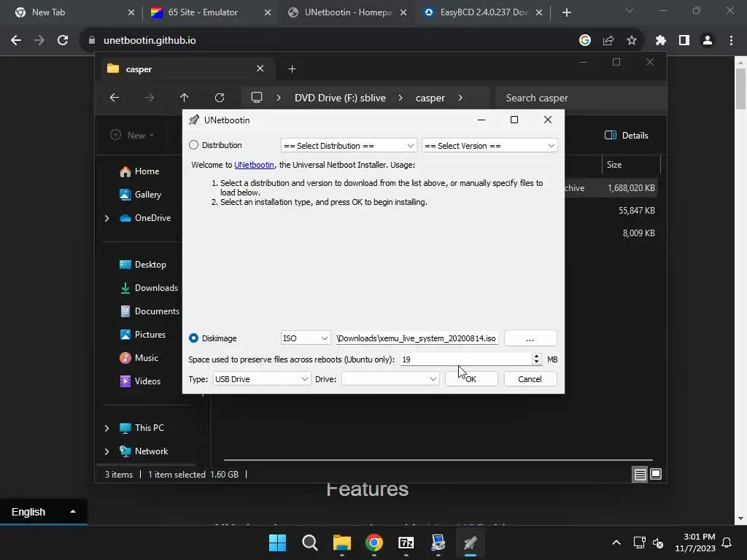Open Chrome three-dot menu
Screen dimensions: 747x560
point(731,41)
